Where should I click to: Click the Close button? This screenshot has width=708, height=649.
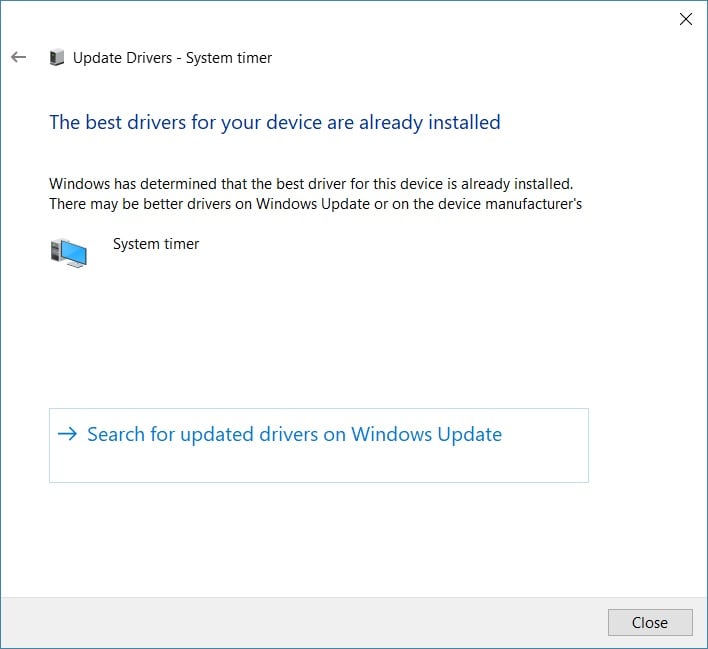click(x=650, y=622)
